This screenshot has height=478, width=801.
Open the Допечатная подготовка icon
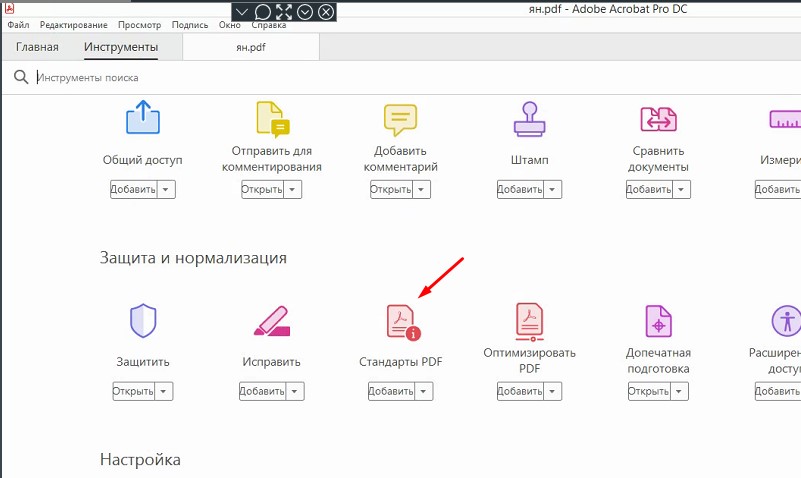click(658, 321)
